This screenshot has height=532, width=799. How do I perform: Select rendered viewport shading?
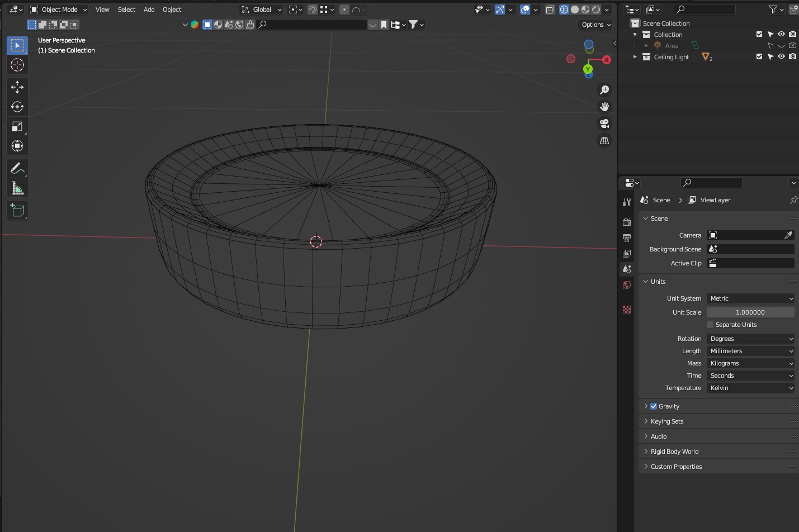(596, 9)
